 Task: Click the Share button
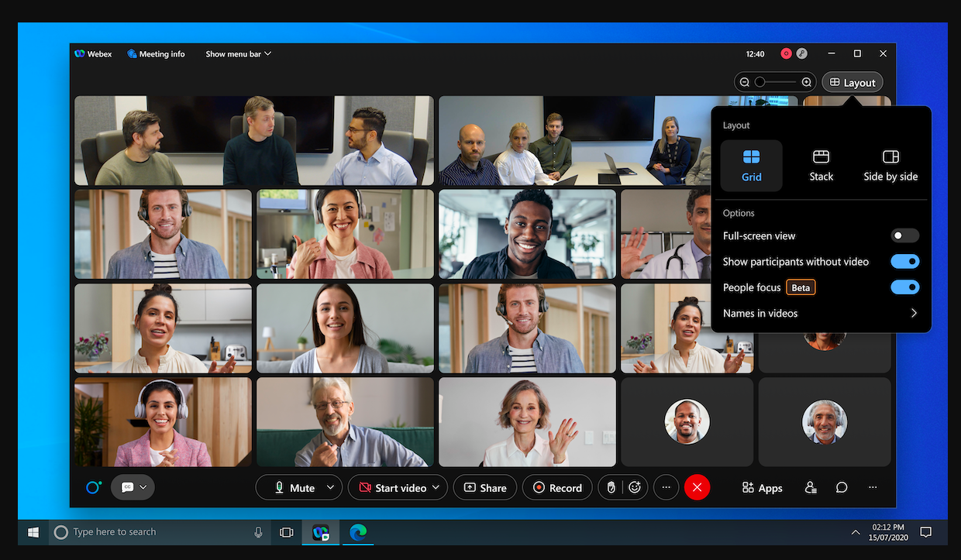point(484,488)
